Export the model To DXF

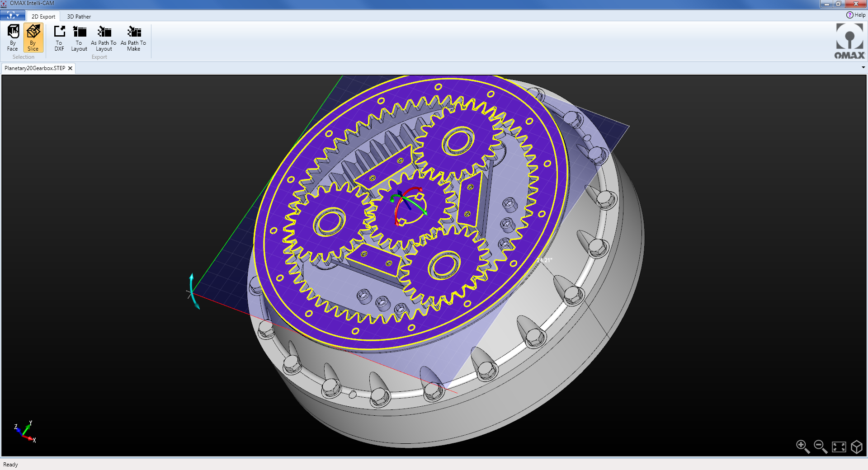click(x=59, y=36)
